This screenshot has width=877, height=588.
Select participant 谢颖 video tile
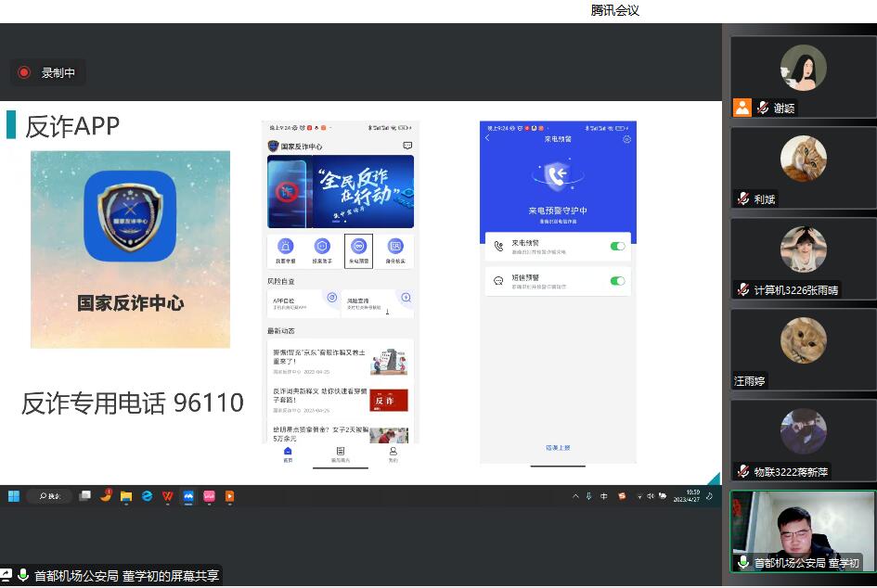coord(803,77)
